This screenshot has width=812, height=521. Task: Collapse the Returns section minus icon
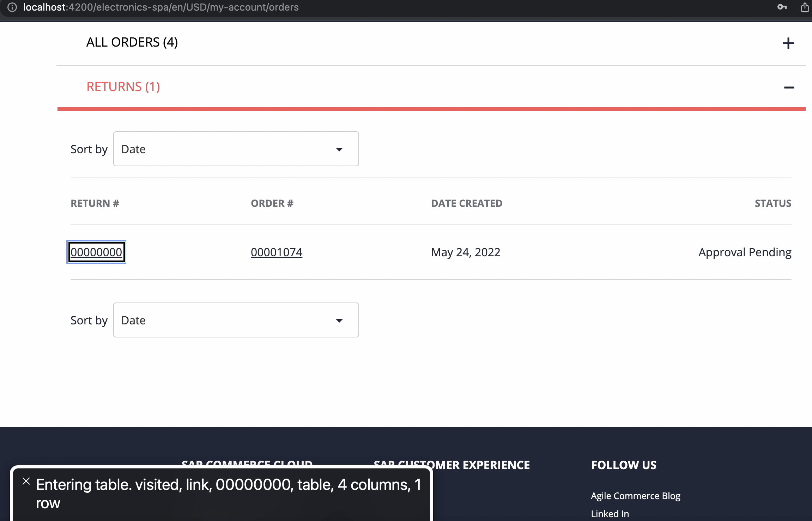[x=789, y=88]
